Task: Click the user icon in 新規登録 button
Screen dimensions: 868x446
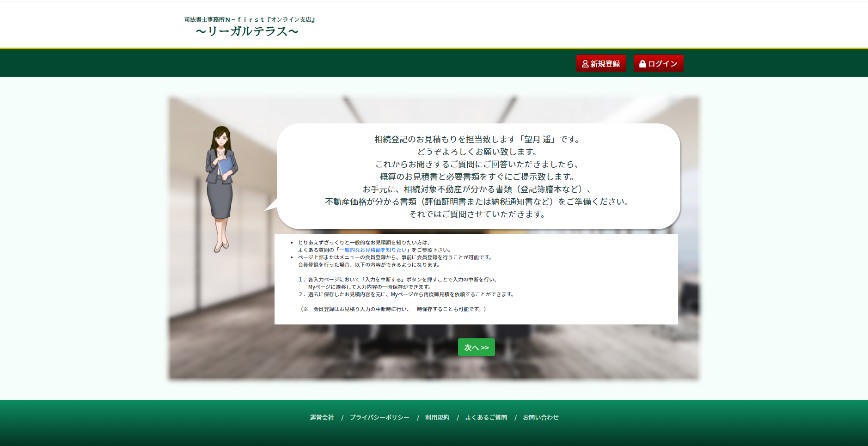Action: pyautogui.click(x=585, y=64)
